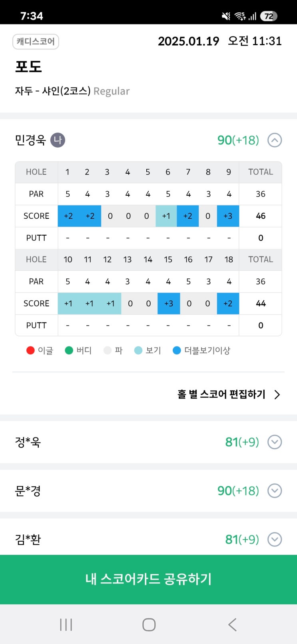Viewport: 297px width, 644px height.
Task: Tap Android back navigation icon
Action: point(232,624)
